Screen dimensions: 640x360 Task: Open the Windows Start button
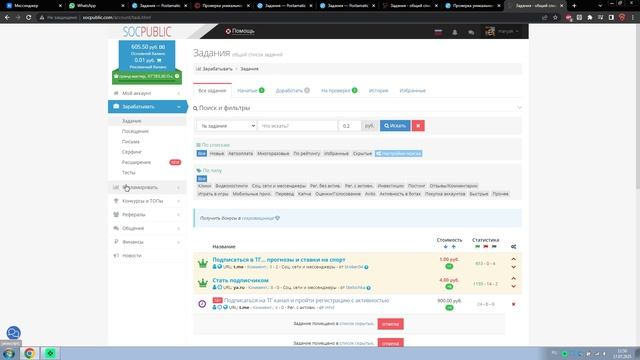pyautogui.click(x=9, y=353)
